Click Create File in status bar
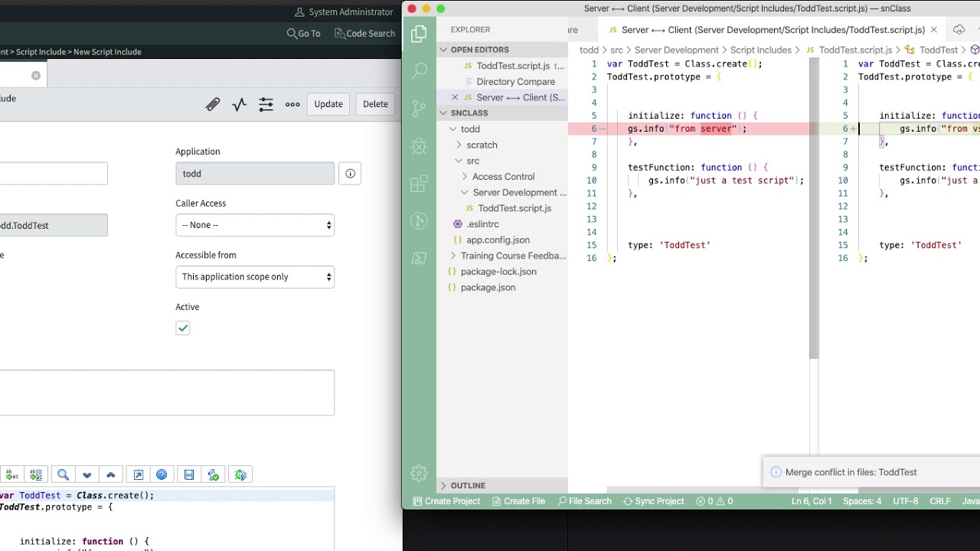Viewport: 980px width, 551px height. [518, 502]
